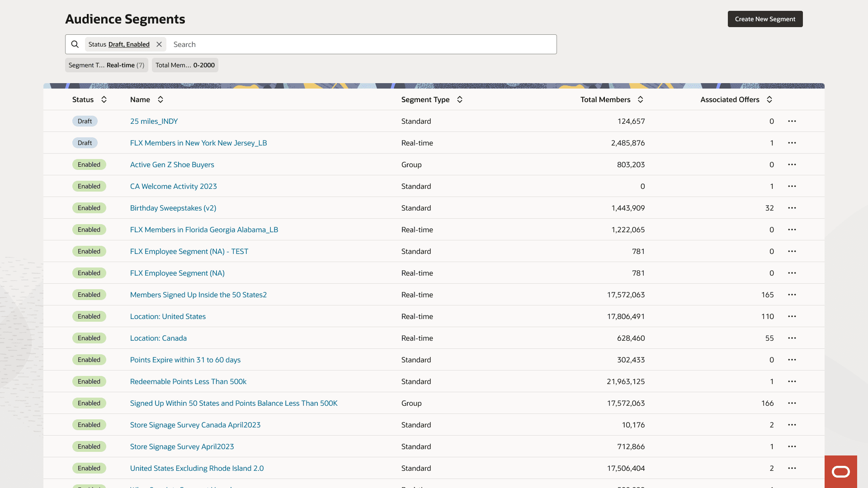The height and width of the screenshot is (488, 868).
Task: Open actions menu for Birthday Sweepstakes (v2)
Action: [x=792, y=208]
